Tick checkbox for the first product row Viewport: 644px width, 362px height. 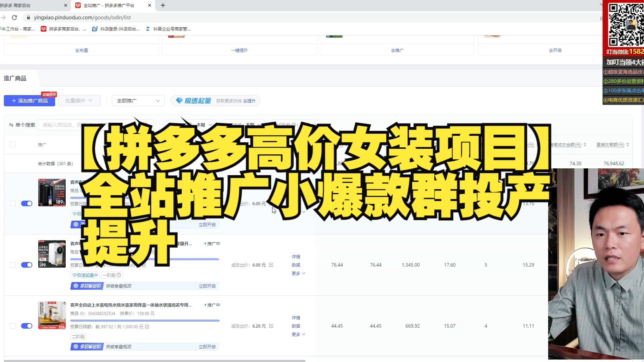click(x=13, y=203)
